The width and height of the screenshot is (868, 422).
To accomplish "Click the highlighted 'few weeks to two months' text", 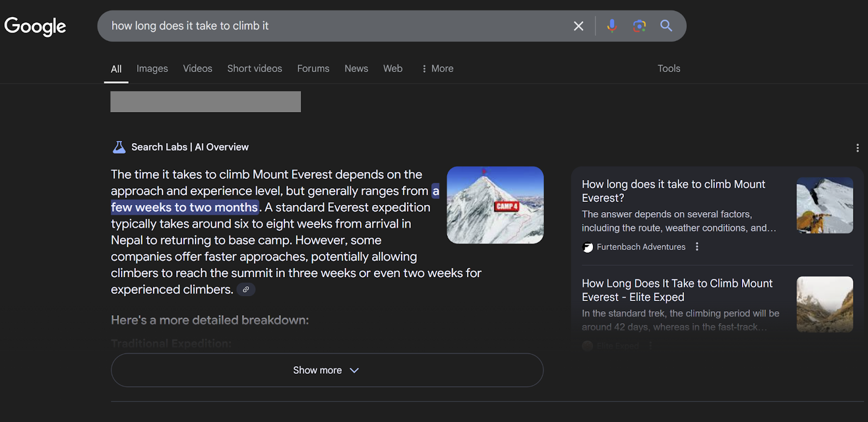I will [184, 207].
